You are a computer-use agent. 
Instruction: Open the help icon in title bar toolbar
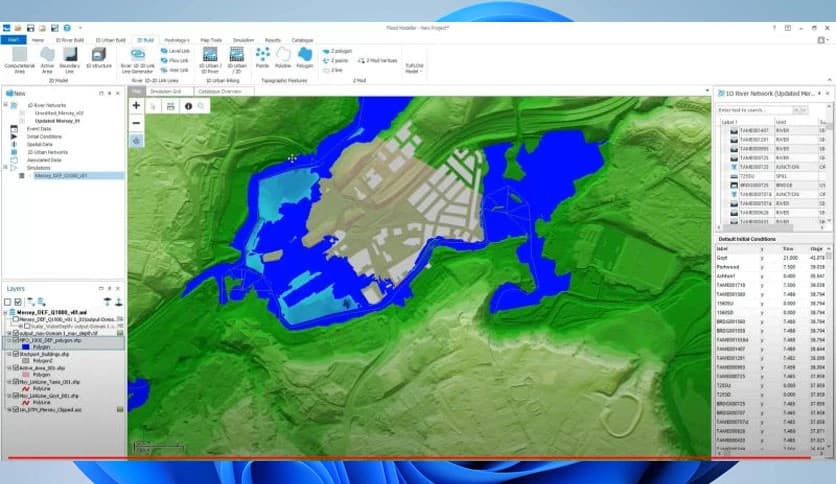[x=67, y=28]
